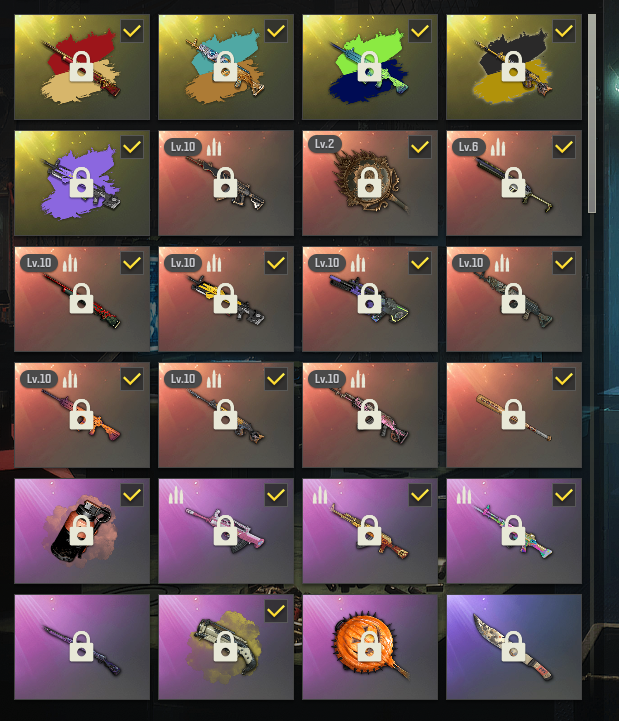The height and width of the screenshot is (721, 619).
Task: Select the orange smoke grenade item
Action: [82, 531]
